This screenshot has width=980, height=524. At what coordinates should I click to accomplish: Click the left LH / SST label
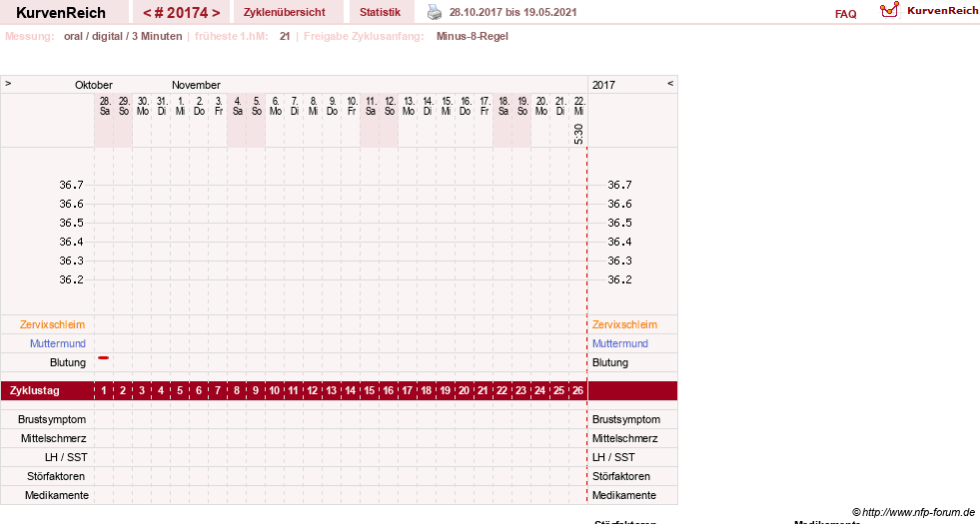pos(66,457)
